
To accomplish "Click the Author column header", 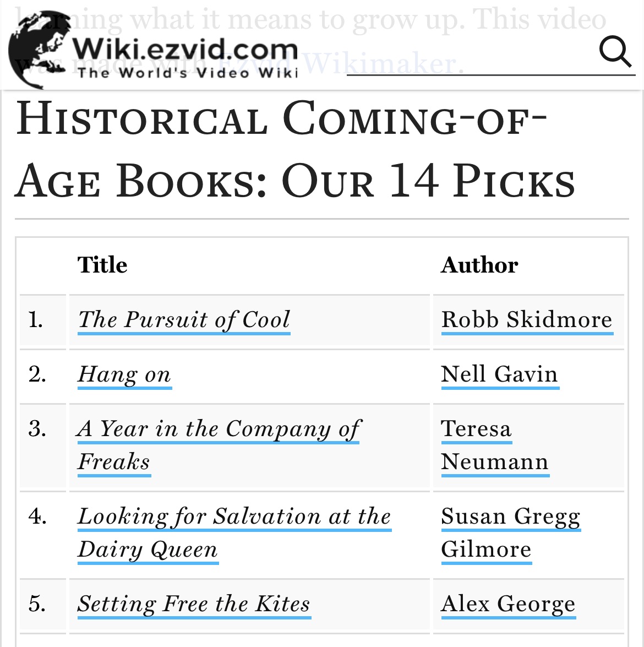I will (479, 265).
